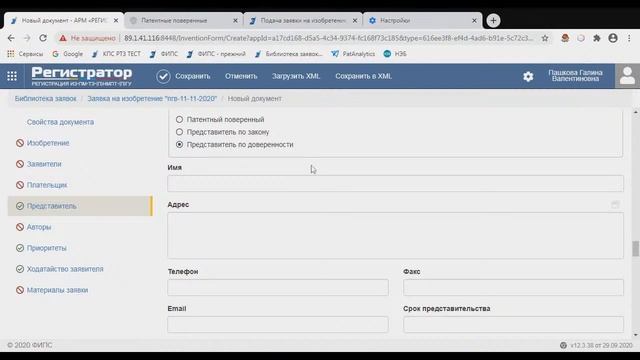Reload the current page
This screenshot has width=640, height=360.
pos(43,38)
